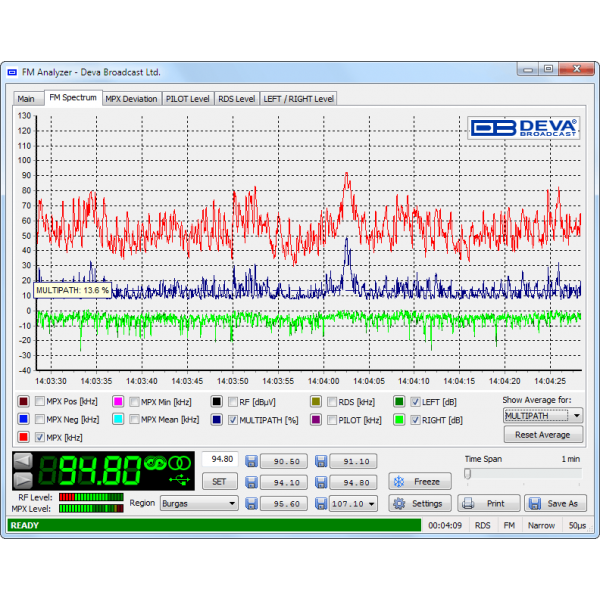This screenshot has height=600, width=600.
Task: Tune frequency down with the left arrow
Action: click(23, 461)
